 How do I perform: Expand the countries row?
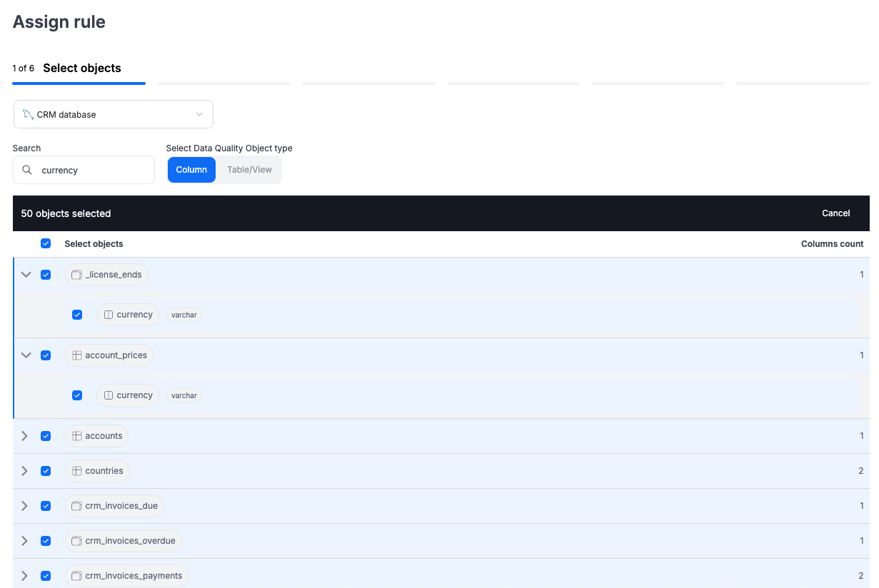pyautogui.click(x=24, y=471)
